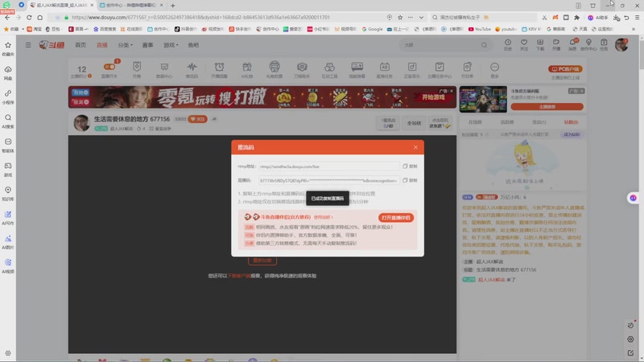Open 消息 notification bell in header
The height and width of the screenshot is (362, 644).
tap(572, 45)
